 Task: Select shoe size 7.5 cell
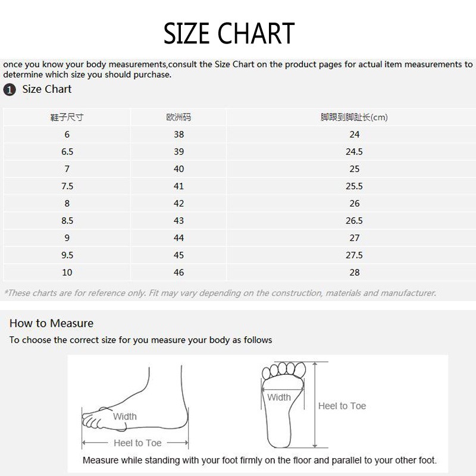point(67,186)
